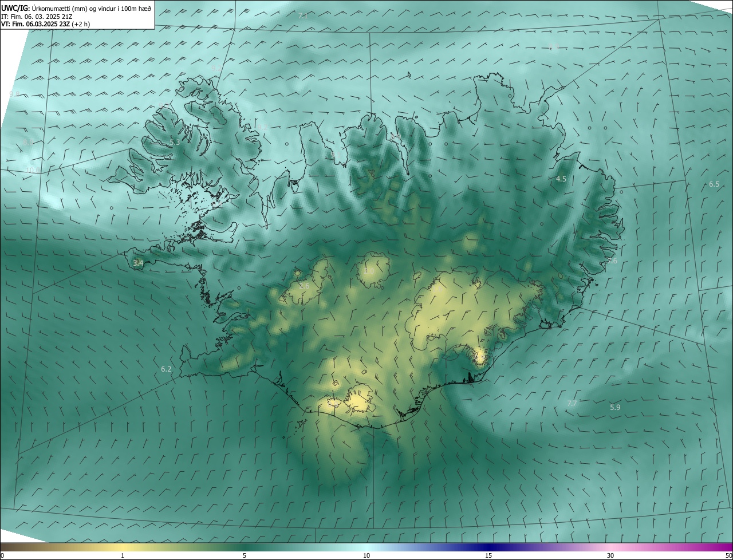The width and height of the screenshot is (733, 560).
Task: Click the 5.9 value on the map
Action: 615,408
